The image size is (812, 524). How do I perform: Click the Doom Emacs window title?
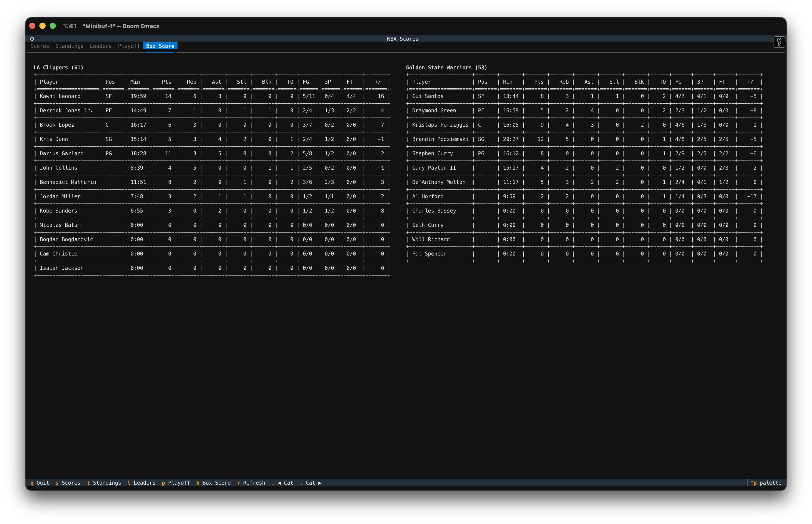[x=121, y=26]
